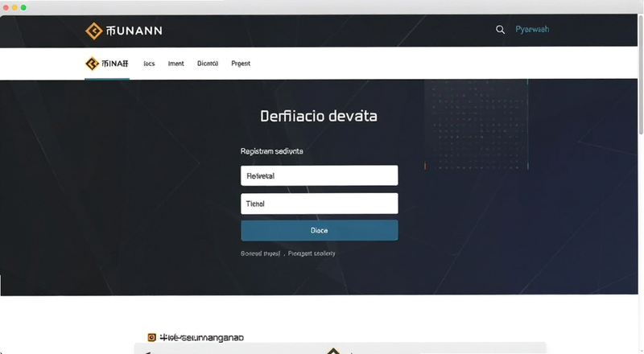Screen dimensions: 644x354
Task: Open the first link below the Diace button
Action: tap(260, 253)
